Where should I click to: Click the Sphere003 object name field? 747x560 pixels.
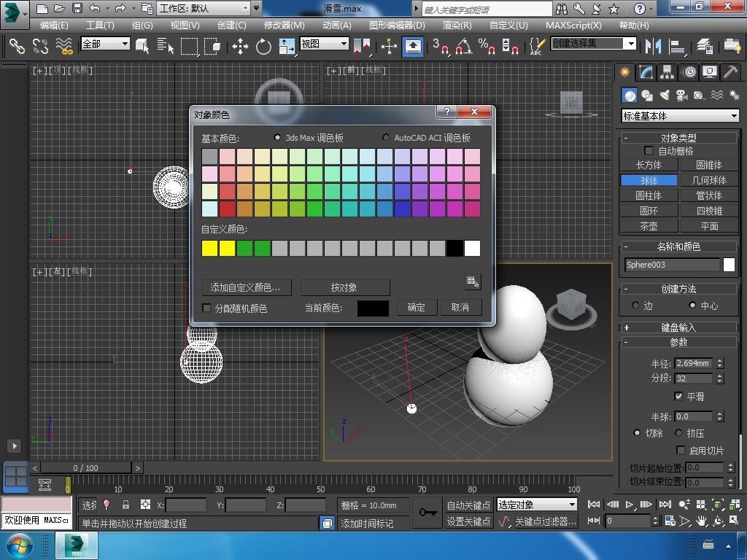[x=672, y=265]
